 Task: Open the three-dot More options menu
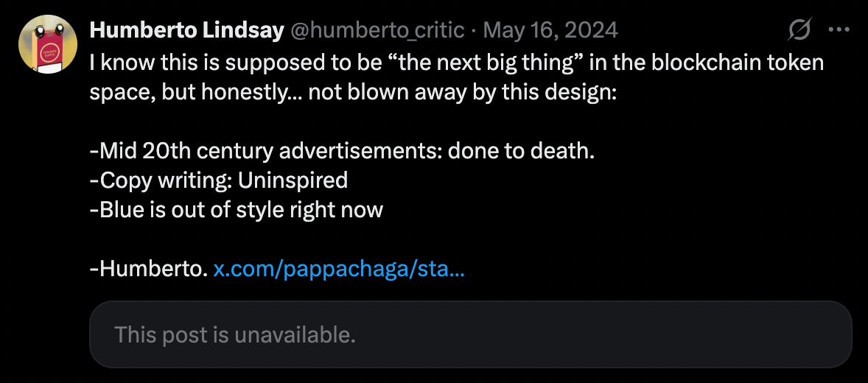tap(839, 30)
